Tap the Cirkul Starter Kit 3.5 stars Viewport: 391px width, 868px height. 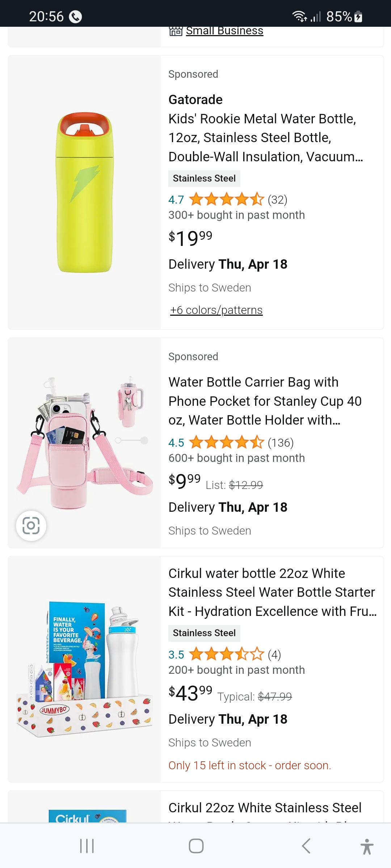(226, 654)
